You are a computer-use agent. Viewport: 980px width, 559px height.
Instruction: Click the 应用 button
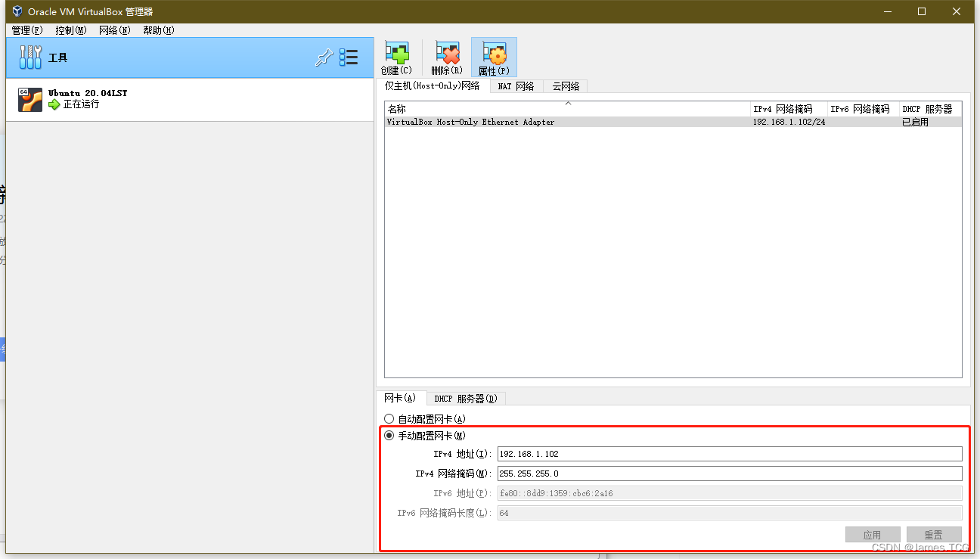872,534
